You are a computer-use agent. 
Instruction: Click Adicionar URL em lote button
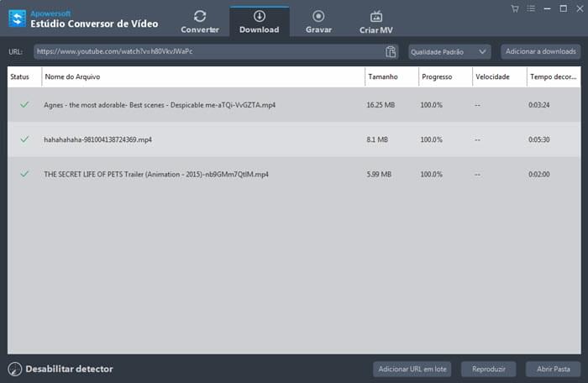pyautogui.click(x=412, y=369)
